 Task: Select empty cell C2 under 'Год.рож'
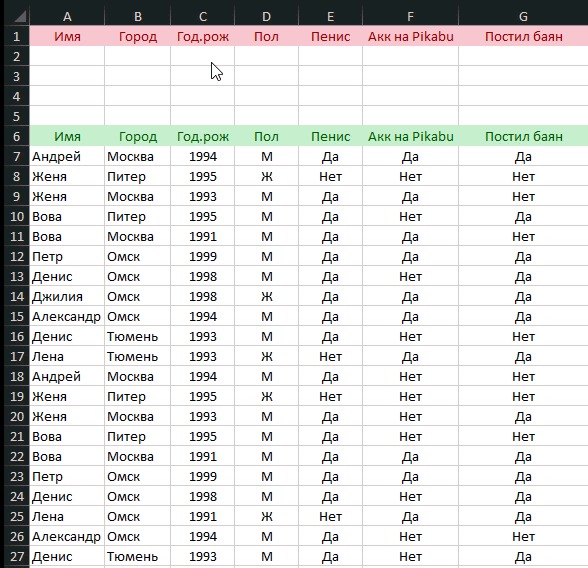[202, 56]
